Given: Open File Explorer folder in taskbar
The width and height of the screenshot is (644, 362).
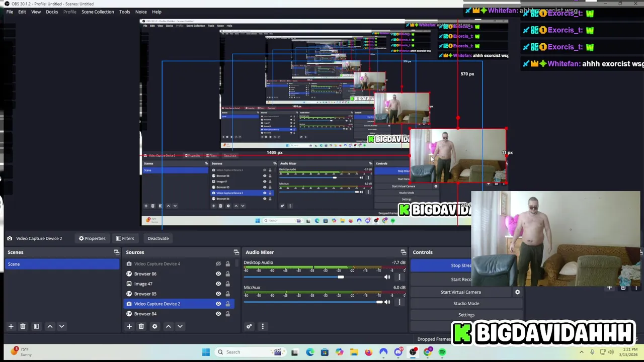Looking at the screenshot, I should point(354,352).
